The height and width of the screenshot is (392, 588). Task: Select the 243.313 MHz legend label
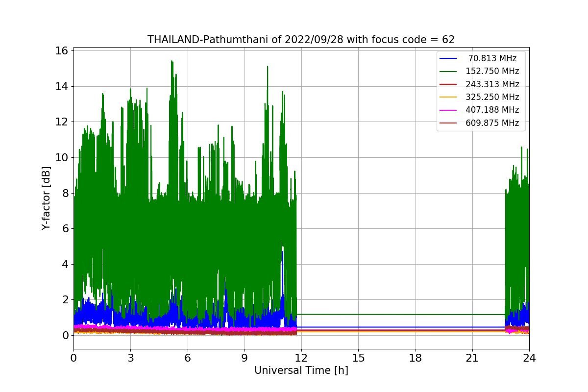[492, 84]
